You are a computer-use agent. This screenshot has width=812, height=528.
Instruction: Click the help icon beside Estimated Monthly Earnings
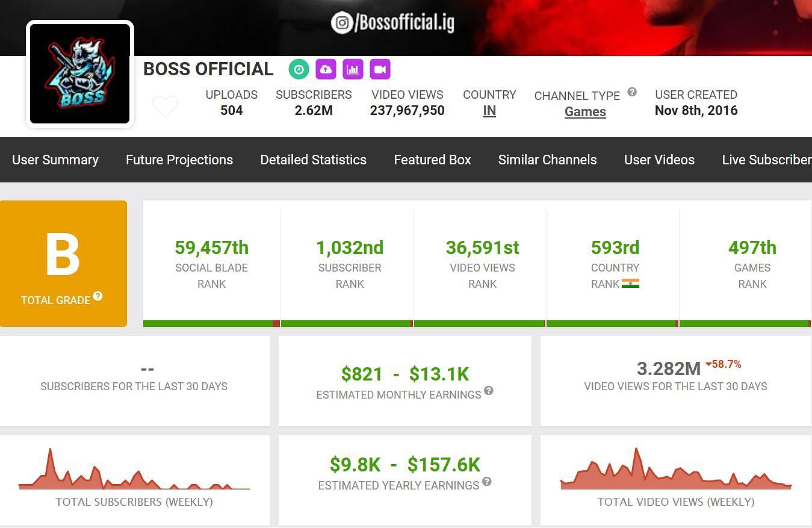(489, 391)
